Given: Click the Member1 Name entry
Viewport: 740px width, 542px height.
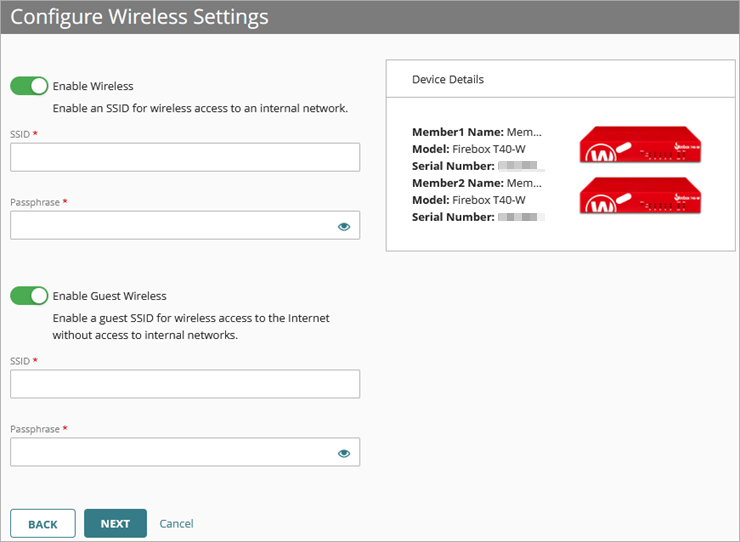Looking at the screenshot, I should pyautogui.click(x=477, y=132).
